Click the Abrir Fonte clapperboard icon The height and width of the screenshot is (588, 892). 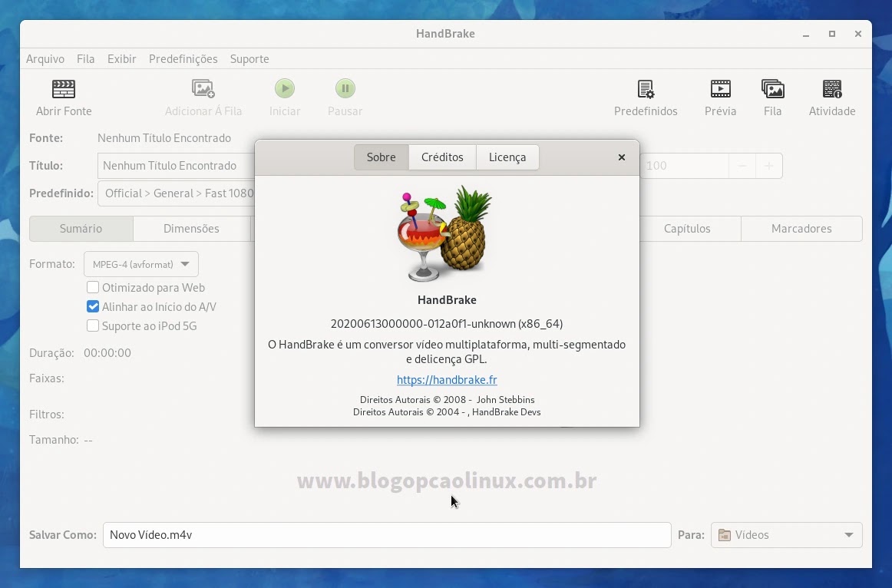63,89
